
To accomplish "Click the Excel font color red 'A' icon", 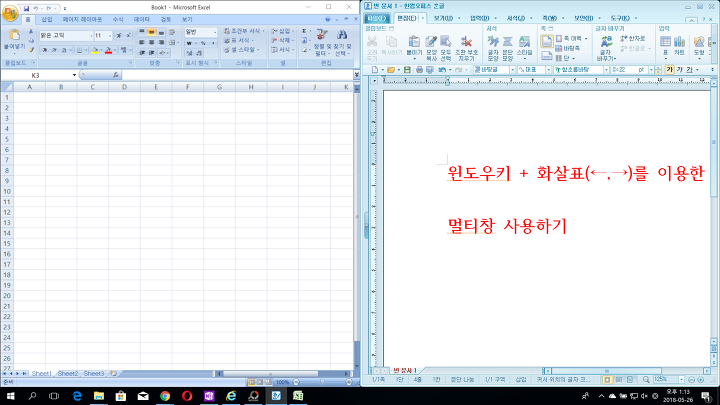I will coord(108,50).
